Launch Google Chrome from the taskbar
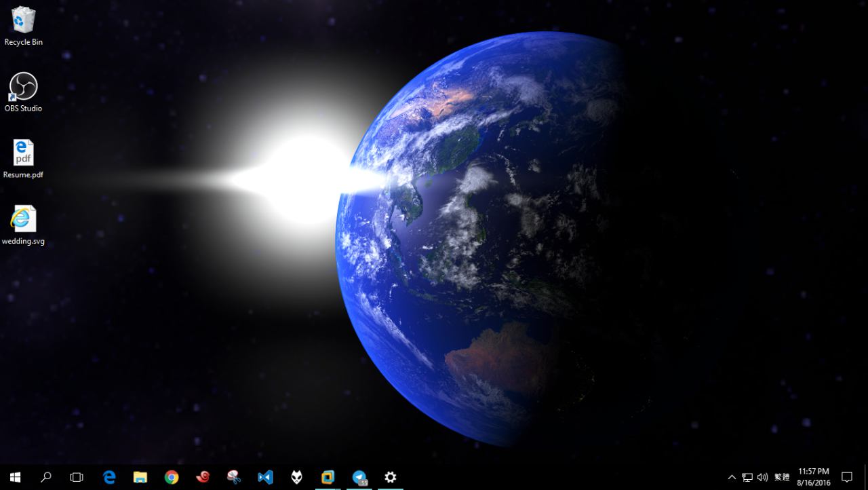The image size is (868, 490). click(172, 477)
